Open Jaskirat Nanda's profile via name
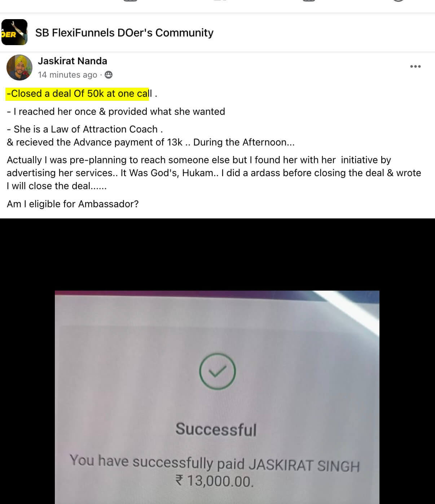Screen dimensions: 435x504 [x=72, y=61]
